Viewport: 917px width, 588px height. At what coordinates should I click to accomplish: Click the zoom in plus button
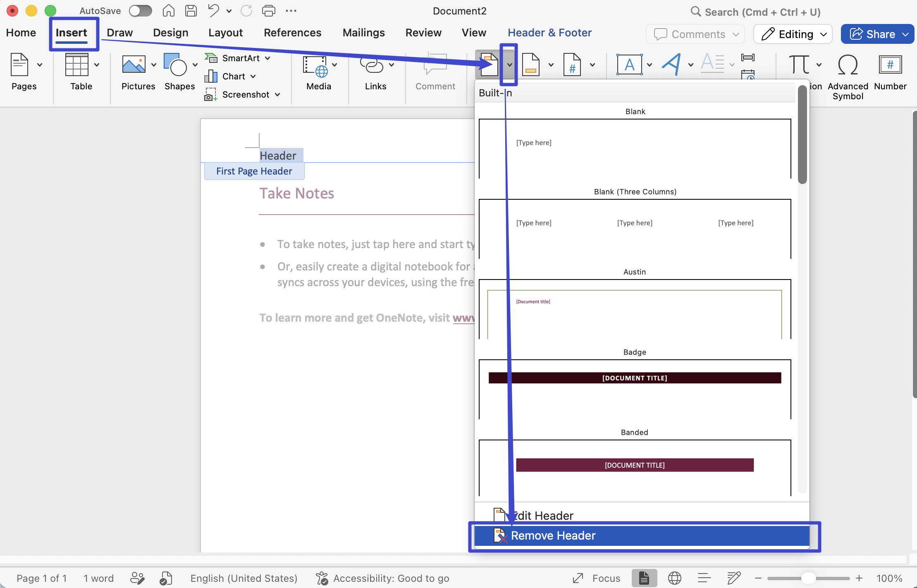coord(859,578)
